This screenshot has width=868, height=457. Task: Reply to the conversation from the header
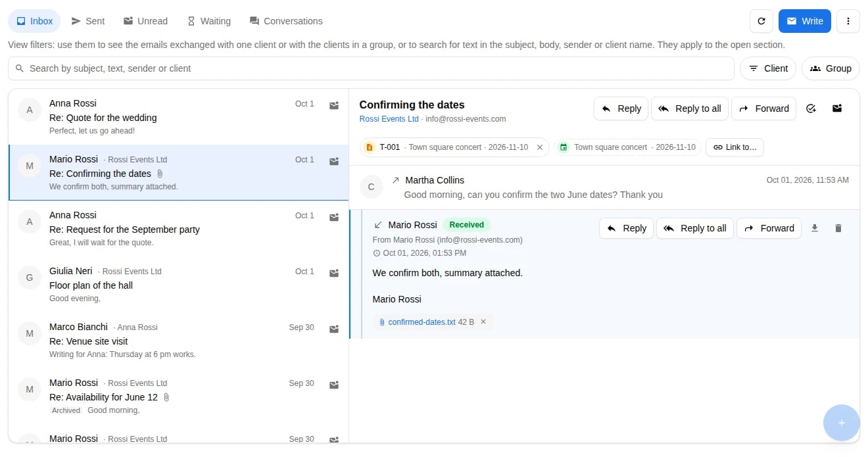(621, 108)
